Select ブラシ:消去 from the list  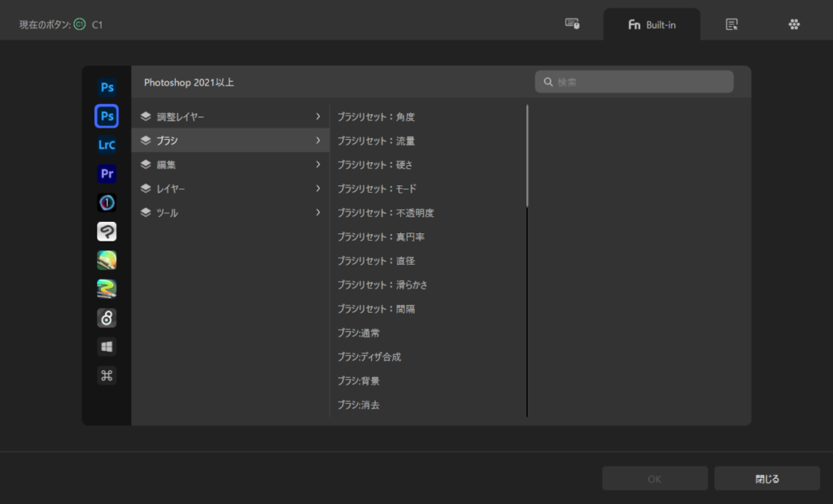click(x=359, y=405)
